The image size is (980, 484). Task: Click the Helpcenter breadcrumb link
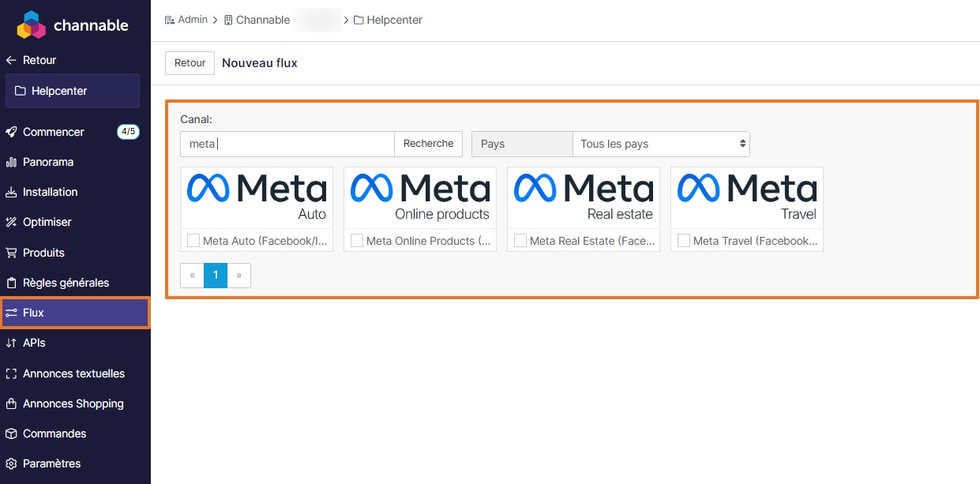coord(395,20)
